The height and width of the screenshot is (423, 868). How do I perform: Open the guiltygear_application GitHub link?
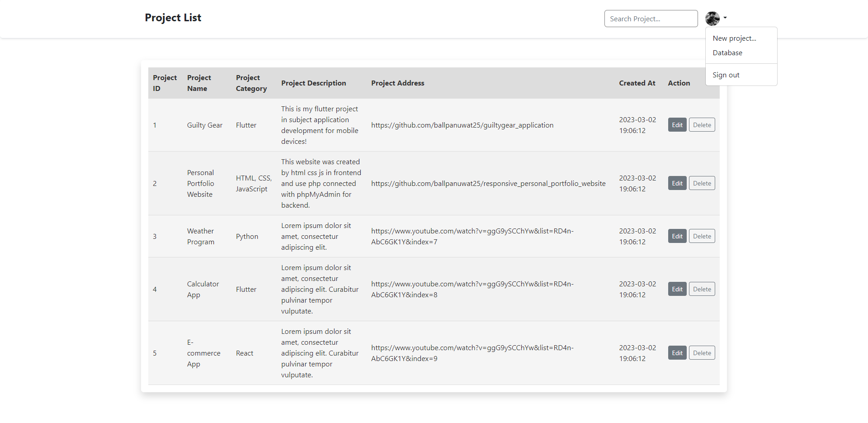click(462, 125)
